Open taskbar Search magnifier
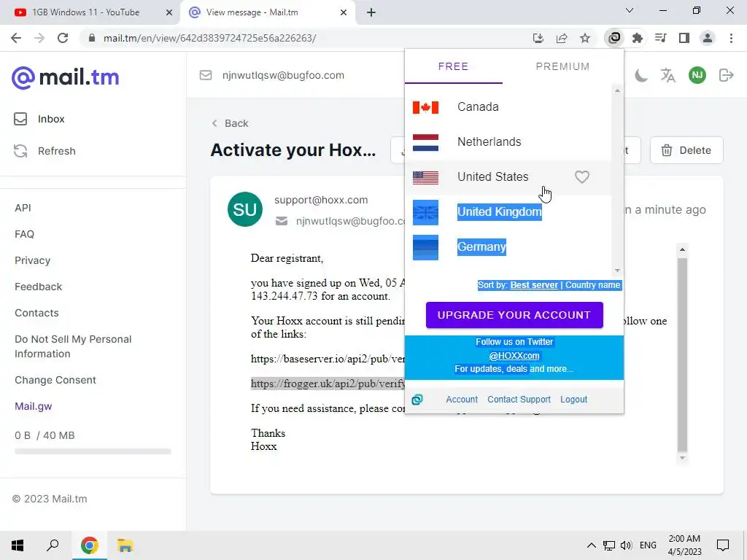Viewport: 747px width, 560px height. pos(53,545)
